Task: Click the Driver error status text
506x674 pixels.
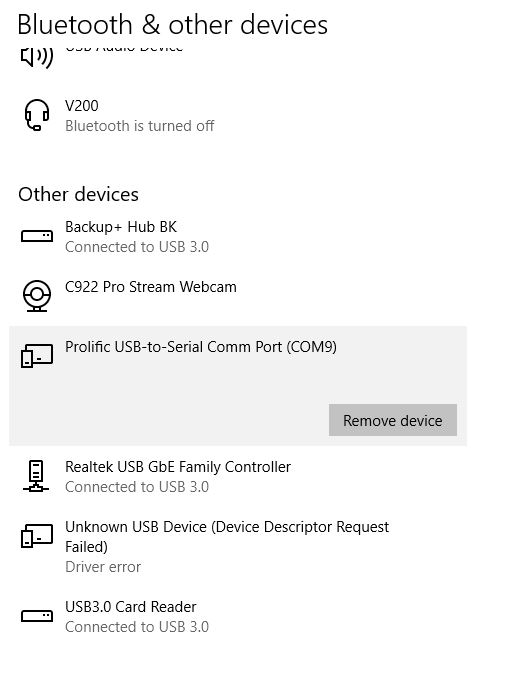Action: tap(103, 567)
